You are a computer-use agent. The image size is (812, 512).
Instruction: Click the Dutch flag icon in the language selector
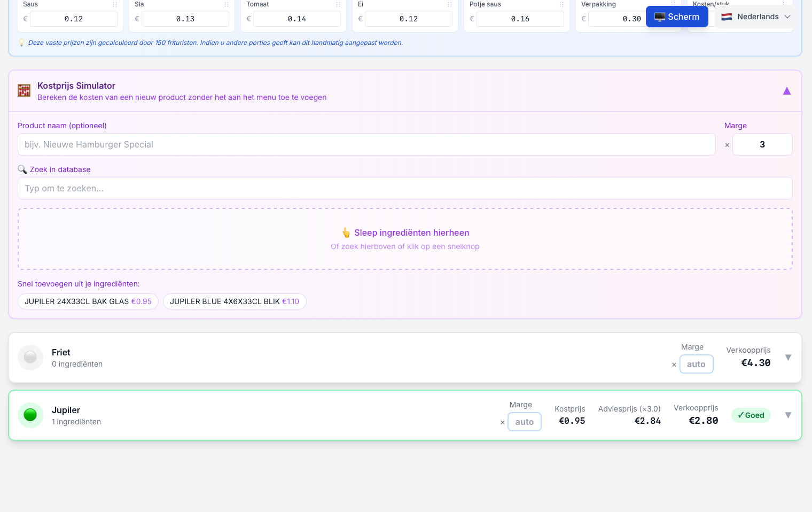pos(727,17)
